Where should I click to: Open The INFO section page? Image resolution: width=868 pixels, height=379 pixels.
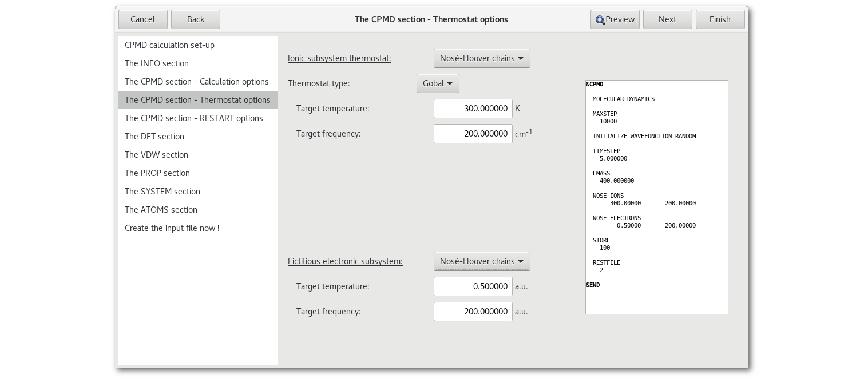coord(156,63)
